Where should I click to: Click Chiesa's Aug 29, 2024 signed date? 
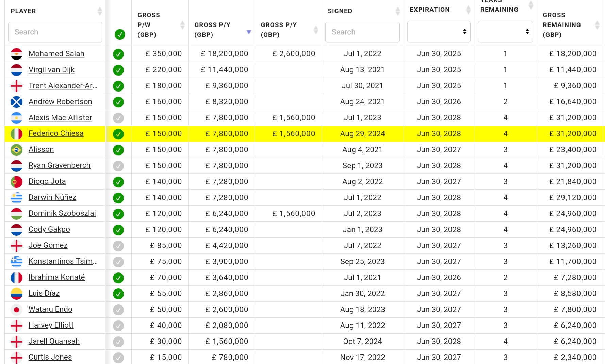362,134
